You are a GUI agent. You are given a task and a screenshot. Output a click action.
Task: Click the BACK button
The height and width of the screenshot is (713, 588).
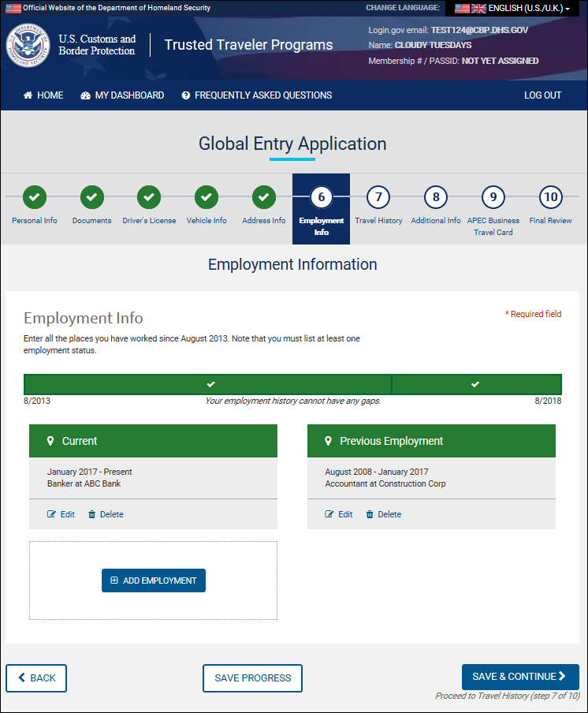[36, 678]
